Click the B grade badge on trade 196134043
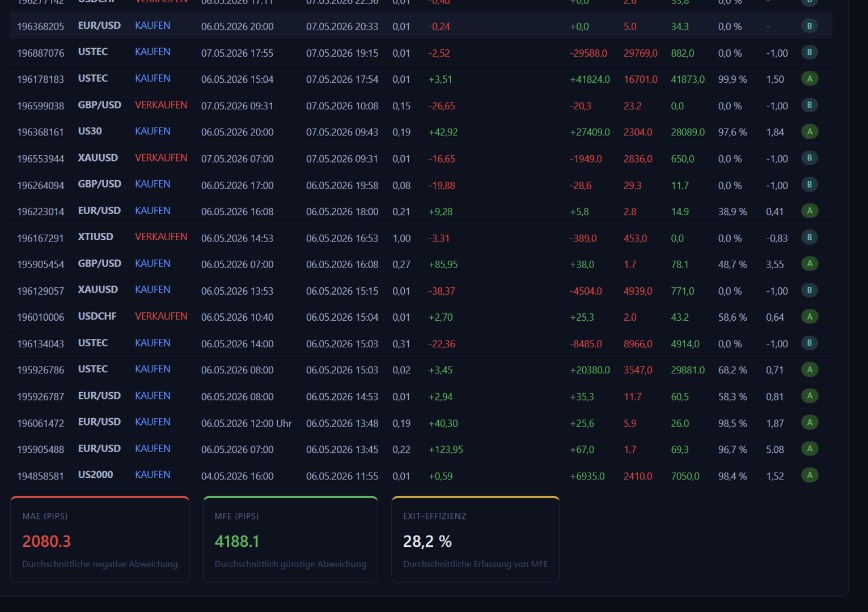This screenshot has width=868, height=612. pos(810,343)
